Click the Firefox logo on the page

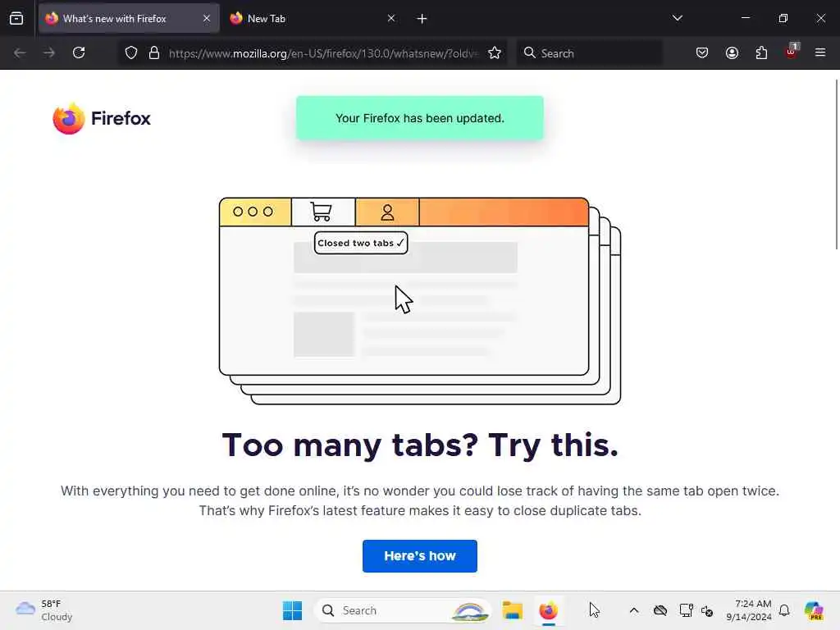[102, 118]
